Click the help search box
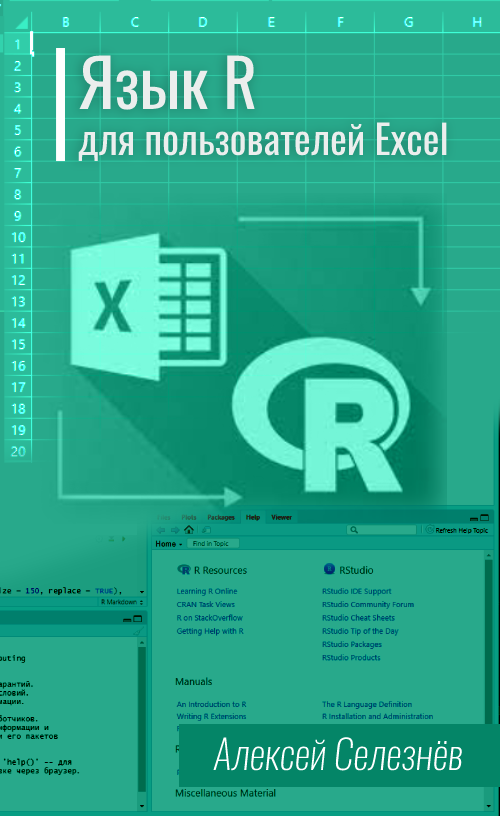500x816 pixels. point(382,530)
